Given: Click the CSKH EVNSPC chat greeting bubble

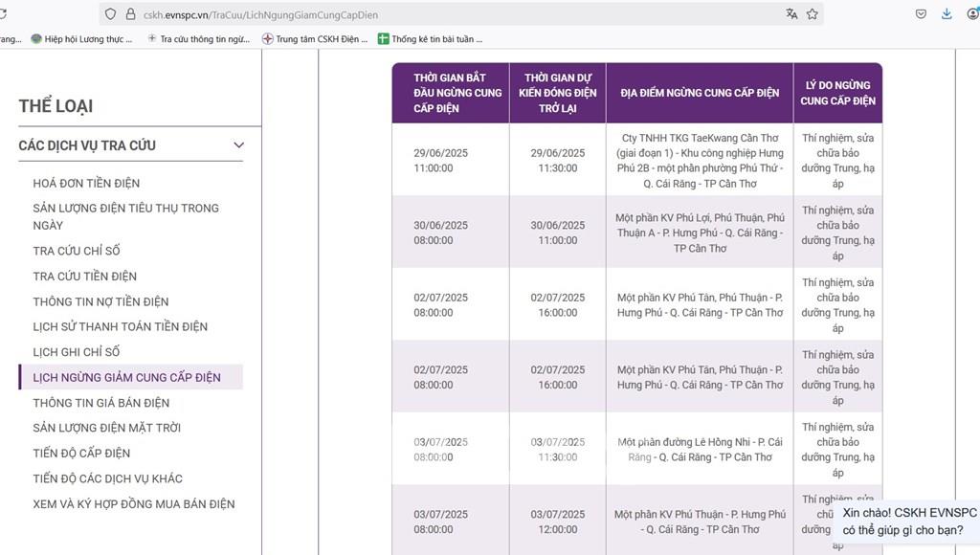Looking at the screenshot, I should coord(907,522).
